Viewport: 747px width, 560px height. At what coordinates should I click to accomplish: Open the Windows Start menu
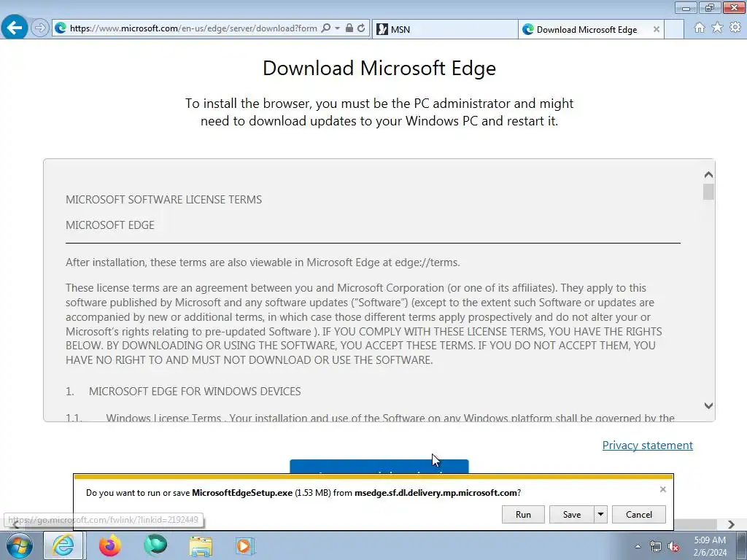click(20, 545)
